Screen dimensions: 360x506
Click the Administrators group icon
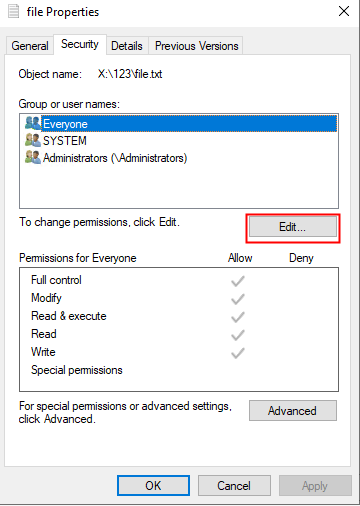coord(33,157)
